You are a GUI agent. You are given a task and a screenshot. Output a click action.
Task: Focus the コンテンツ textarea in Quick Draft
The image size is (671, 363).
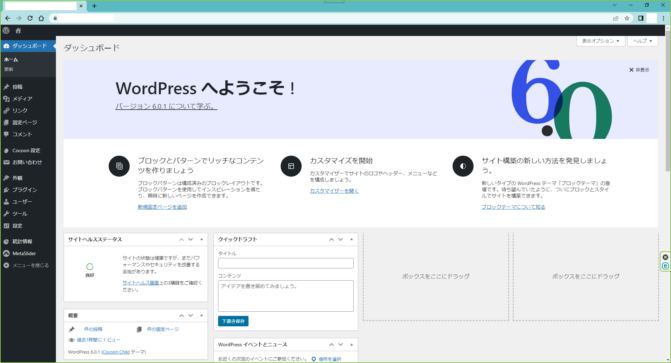(x=286, y=296)
